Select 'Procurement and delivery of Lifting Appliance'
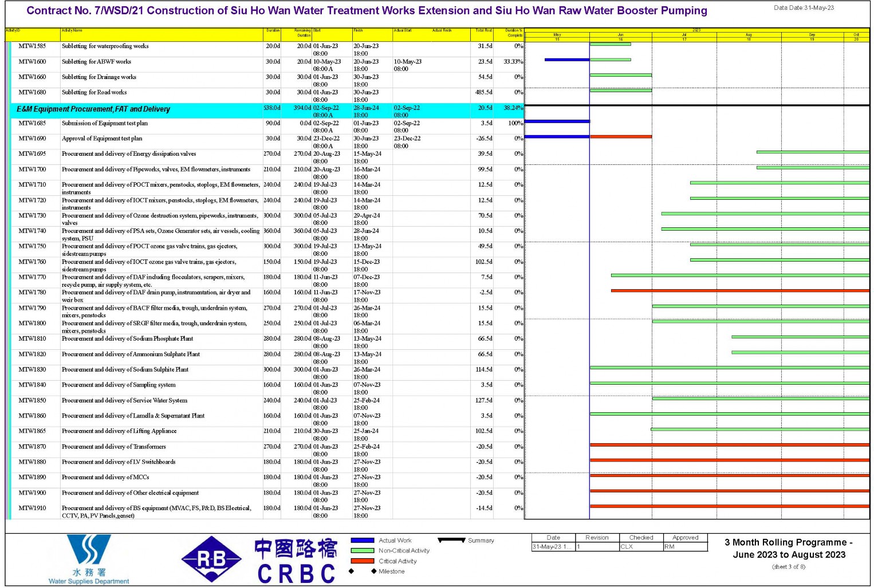Viewport: 874px width, 588px height. click(x=119, y=431)
